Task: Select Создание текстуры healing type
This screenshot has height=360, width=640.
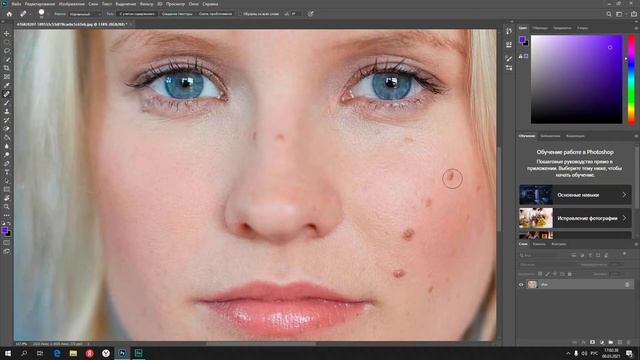Action: point(177,14)
